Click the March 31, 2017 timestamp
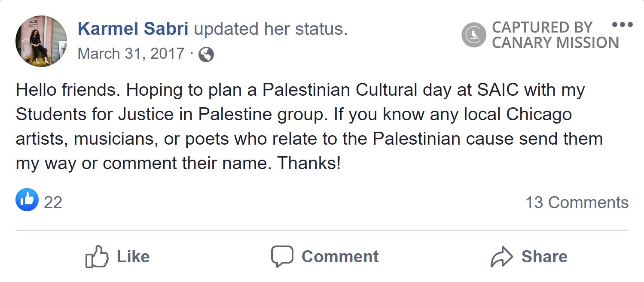Viewport: 644px width, 282px height. coord(131,54)
